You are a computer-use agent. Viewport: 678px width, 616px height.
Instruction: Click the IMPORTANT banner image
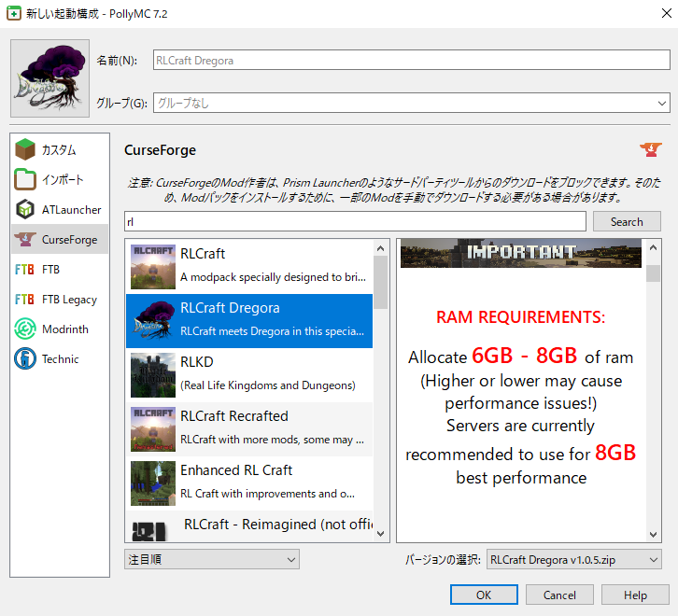point(520,253)
